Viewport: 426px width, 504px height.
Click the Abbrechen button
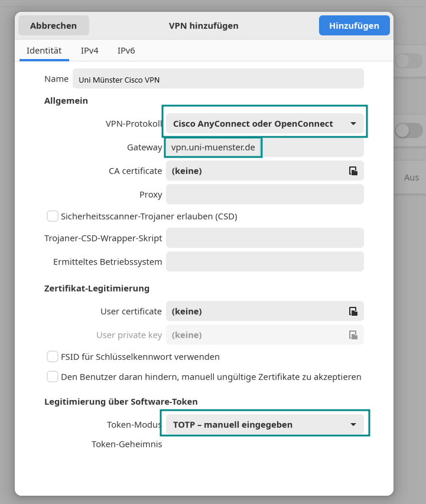(53, 26)
